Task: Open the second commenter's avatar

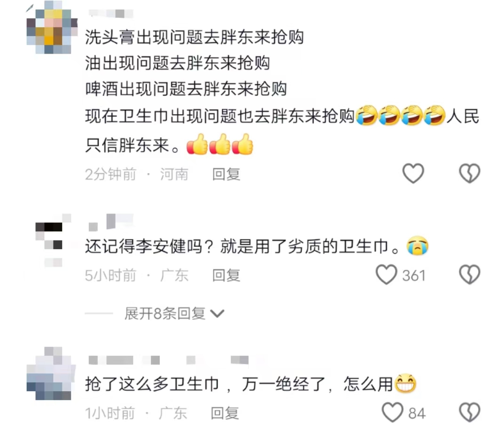Action: click(52, 240)
